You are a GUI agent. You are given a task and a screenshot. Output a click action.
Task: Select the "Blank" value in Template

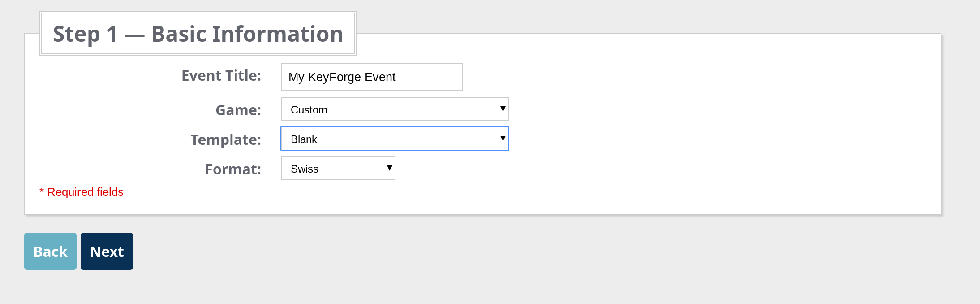(304, 139)
